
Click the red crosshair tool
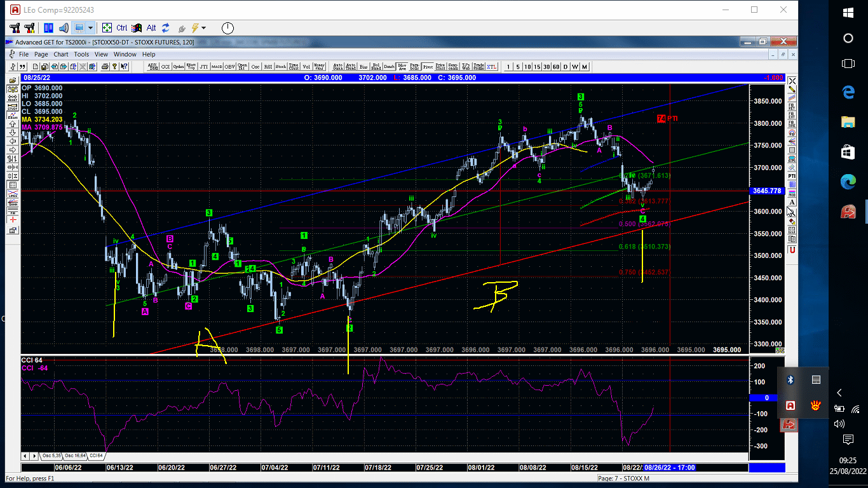(12, 220)
